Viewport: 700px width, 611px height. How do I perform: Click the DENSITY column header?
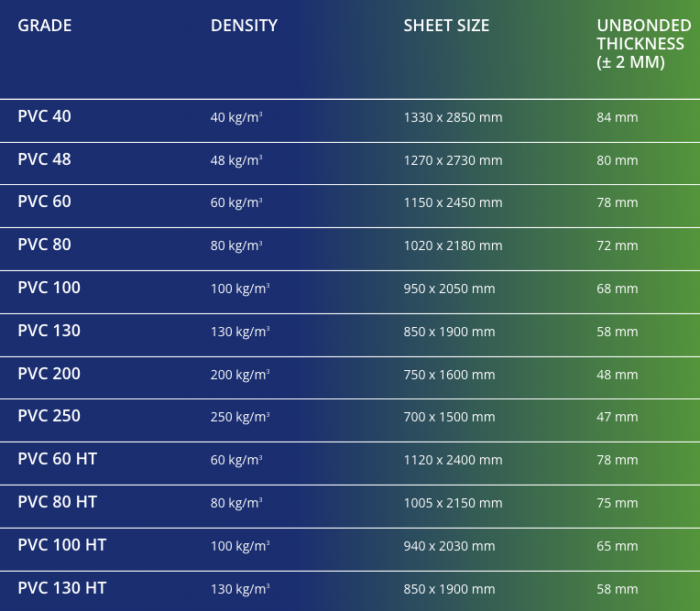(x=244, y=26)
